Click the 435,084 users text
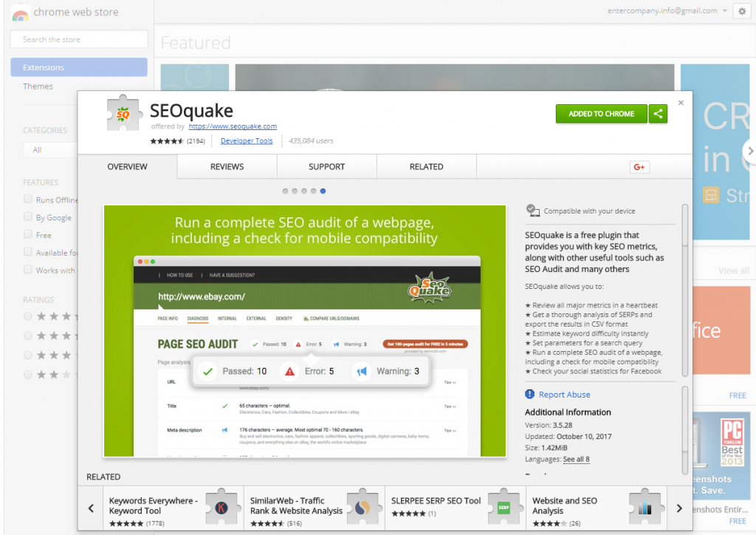756x535 pixels. [x=311, y=141]
